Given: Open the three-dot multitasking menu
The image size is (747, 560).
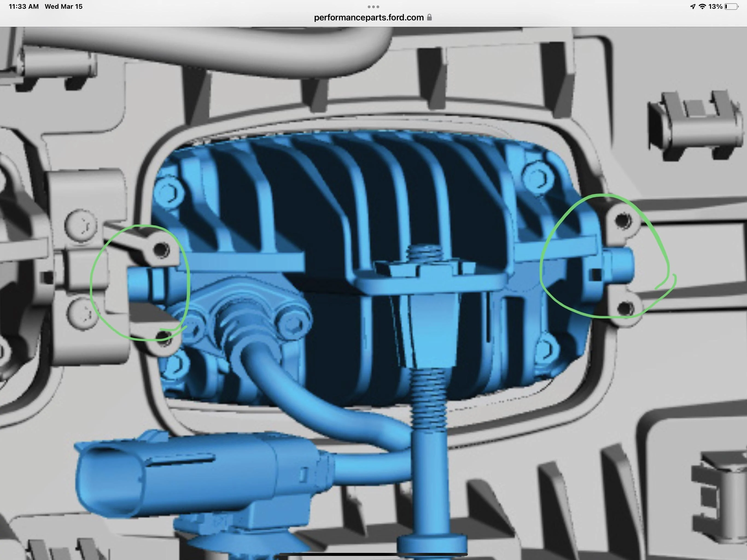Looking at the screenshot, I should pyautogui.click(x=373, y=6).
